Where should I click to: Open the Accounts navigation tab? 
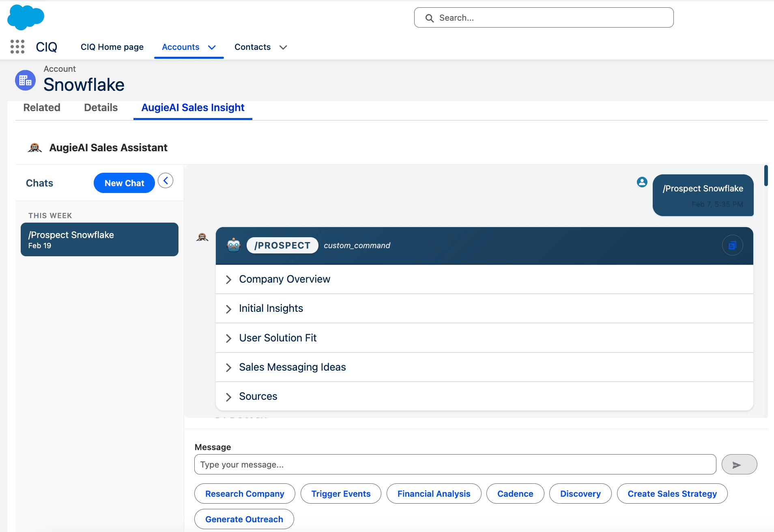click(x=181, y=47)
